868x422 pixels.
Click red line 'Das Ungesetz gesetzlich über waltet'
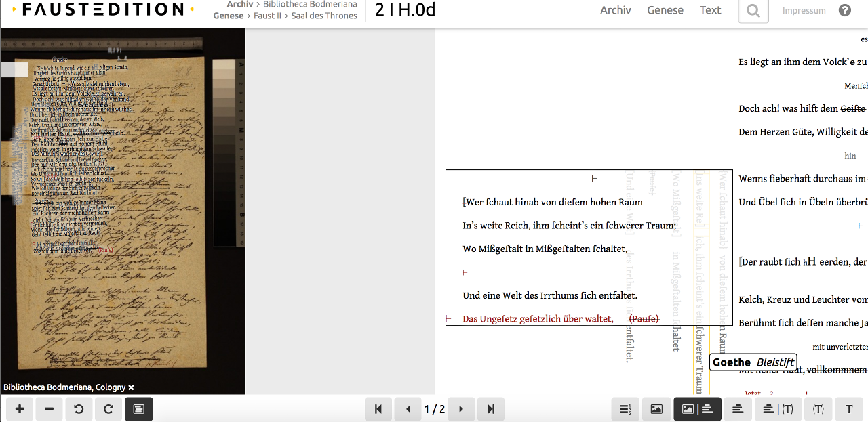(538, 319)
